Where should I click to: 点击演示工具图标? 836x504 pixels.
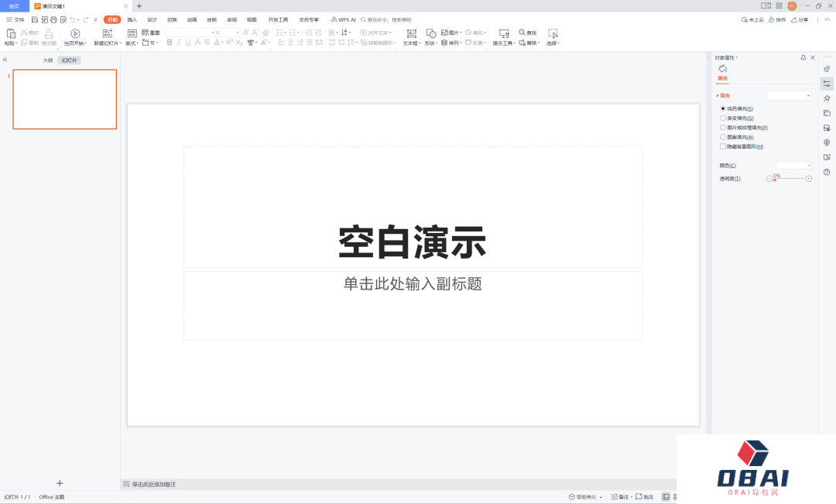tap(503, 34)
